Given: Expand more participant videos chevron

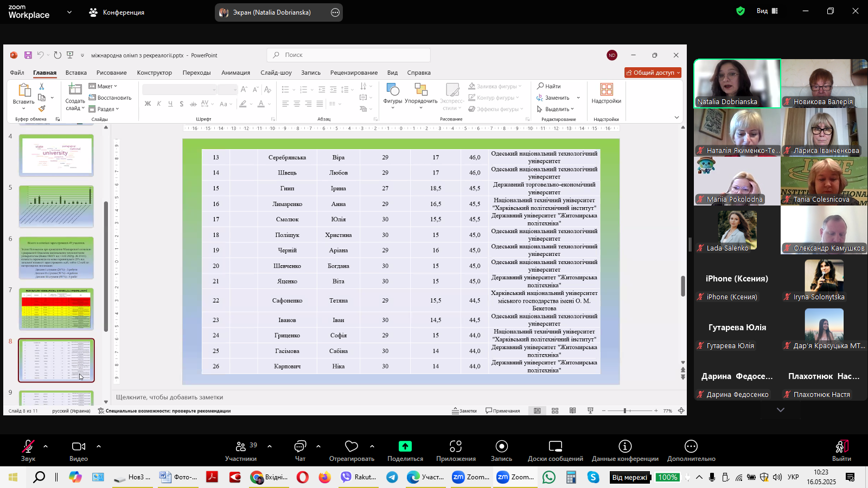Looking at the screenshot, I should tap(781, 410).
